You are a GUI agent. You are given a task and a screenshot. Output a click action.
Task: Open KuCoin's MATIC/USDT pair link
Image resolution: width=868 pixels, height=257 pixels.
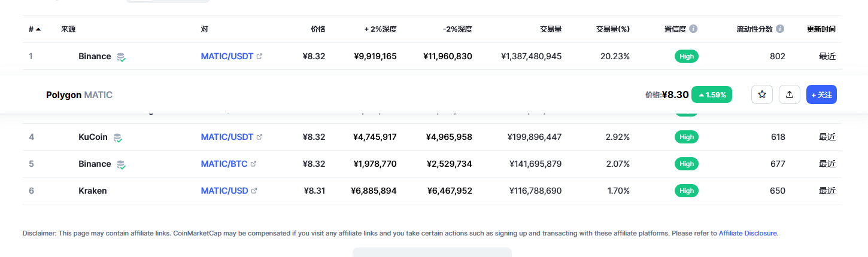coord(227,137)
